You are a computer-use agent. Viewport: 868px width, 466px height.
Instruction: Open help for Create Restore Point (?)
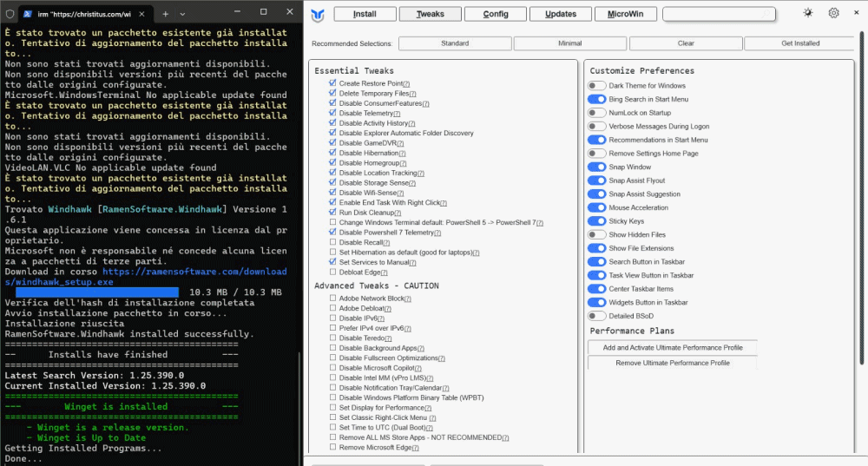pyautogui.click(x=406, y=83)
